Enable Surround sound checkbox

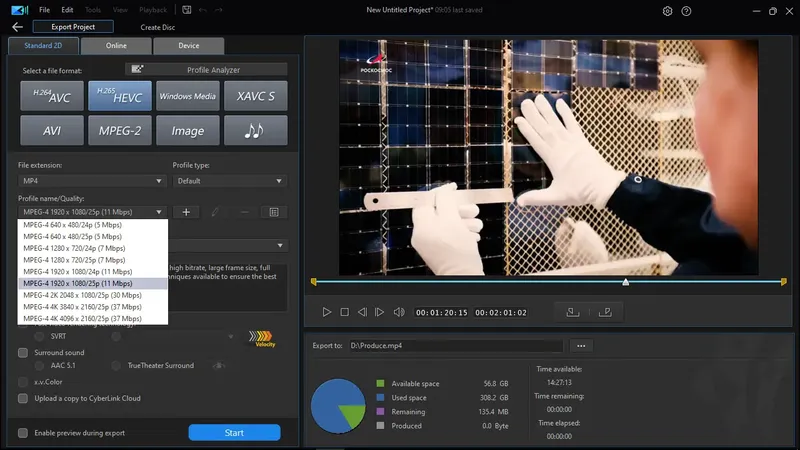click(x=23, y=352)
